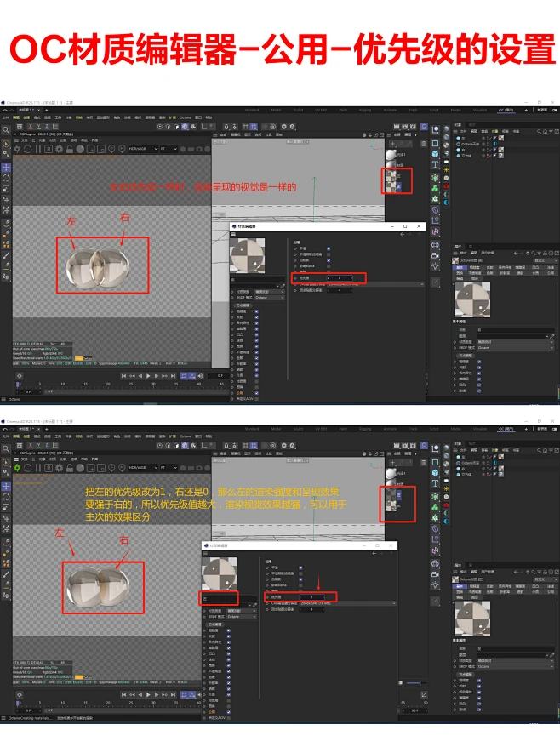
Task: Toggle 公用 checkbox in top Material Editor node list
Action: 256,392
